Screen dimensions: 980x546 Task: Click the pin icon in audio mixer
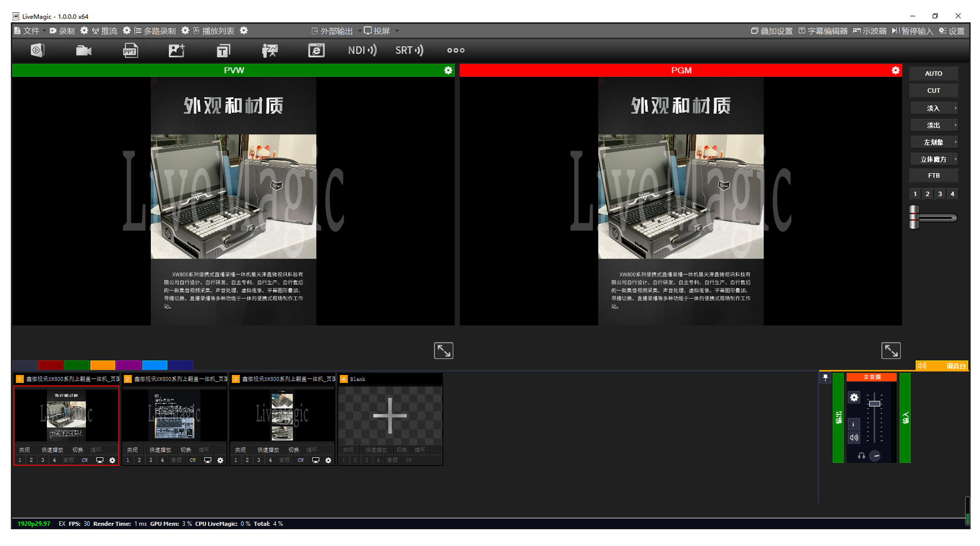[x=825, y=378]
